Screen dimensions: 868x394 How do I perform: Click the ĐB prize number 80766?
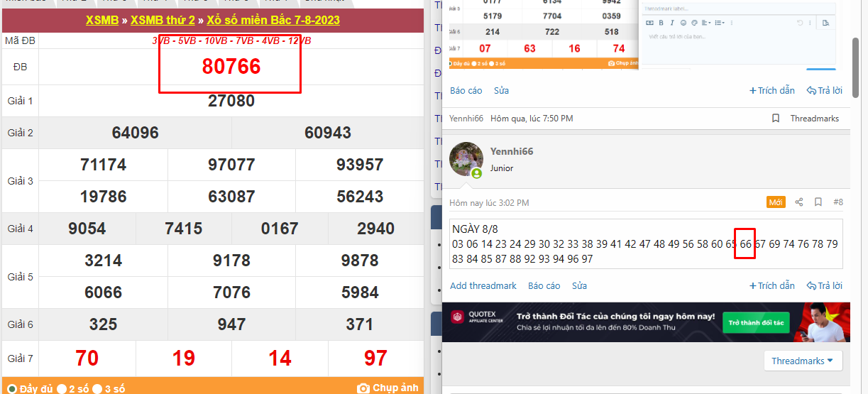(231, 66)
